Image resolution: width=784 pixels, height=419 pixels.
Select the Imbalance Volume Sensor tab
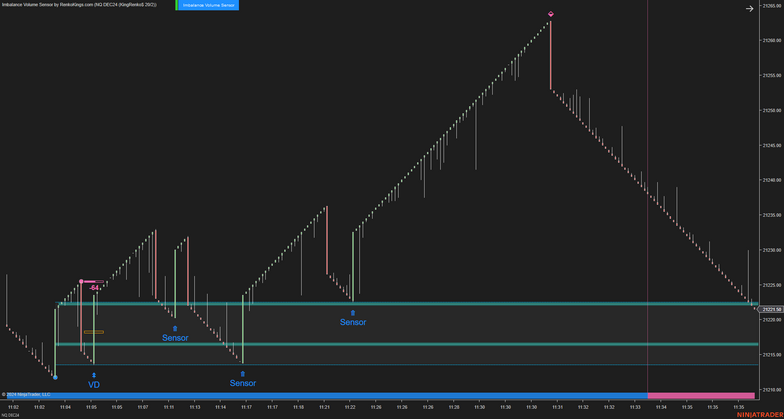click(x=209, y=5)
